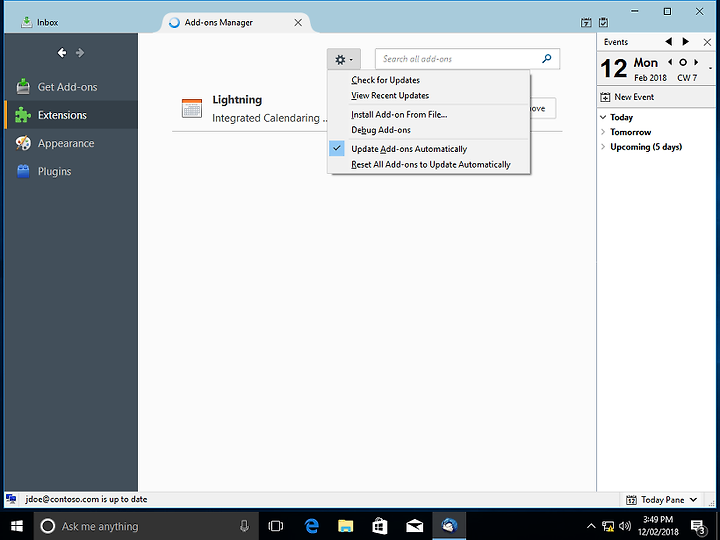Screen dimensions: 720x540
Task: Click the search magnifier icon
Action: pyautogui.click(x=546, y=59)
